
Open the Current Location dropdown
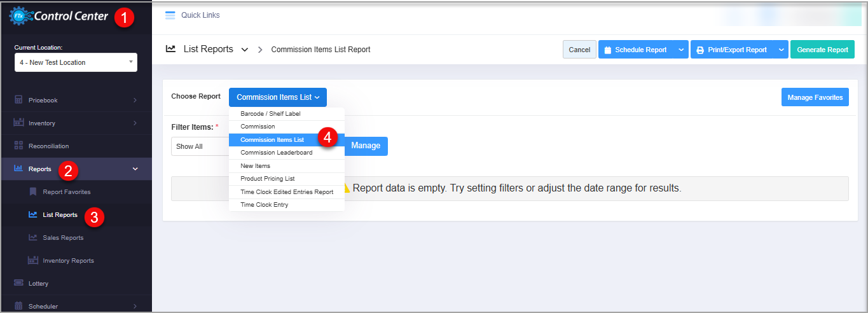click(76, 62)
